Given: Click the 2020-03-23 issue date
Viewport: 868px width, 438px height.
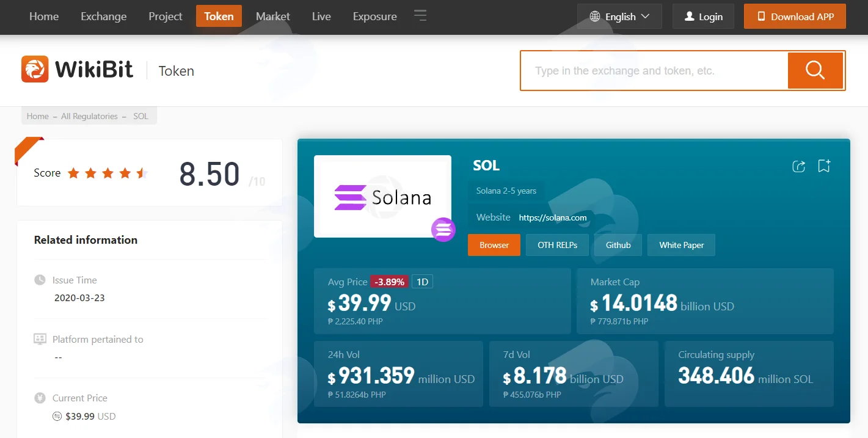Looking at the screenshot, I should [x=79, y=298].
